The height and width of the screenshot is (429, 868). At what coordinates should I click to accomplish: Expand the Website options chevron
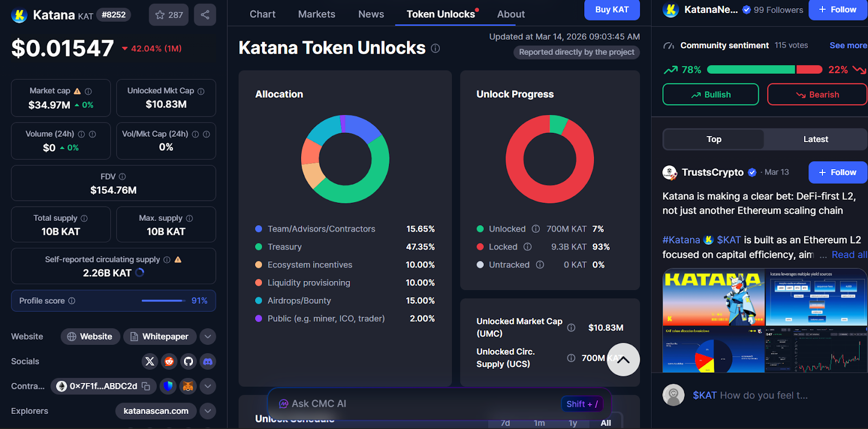coord(208,336)
